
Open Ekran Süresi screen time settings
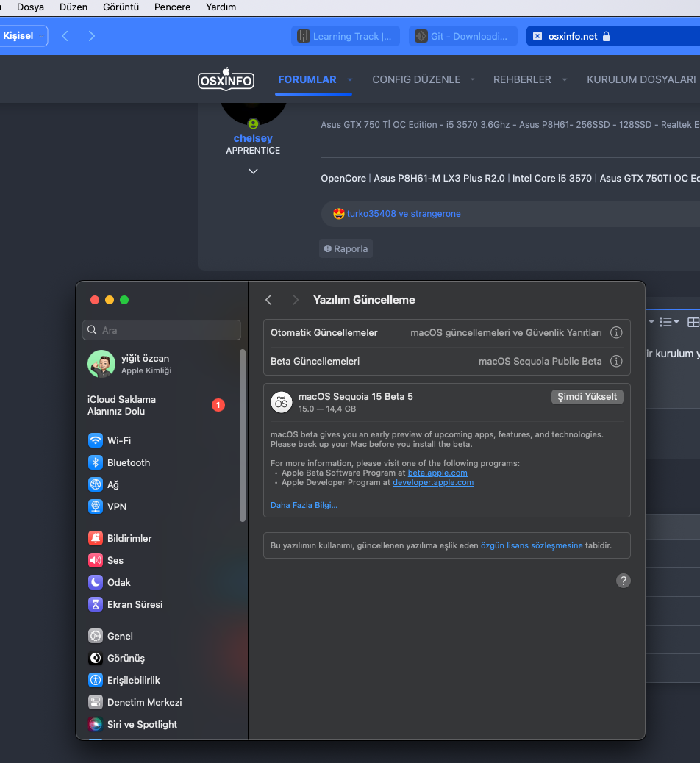click(126, 604)
